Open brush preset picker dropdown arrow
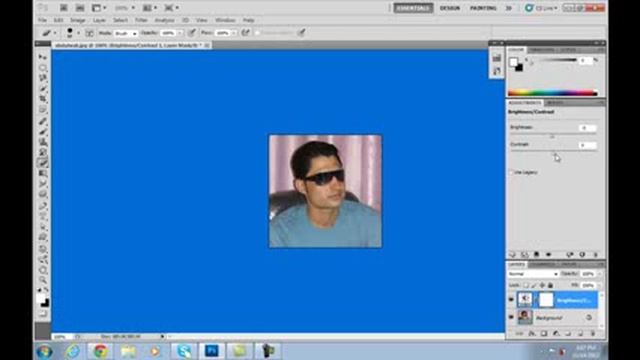 tap(78, 33)
